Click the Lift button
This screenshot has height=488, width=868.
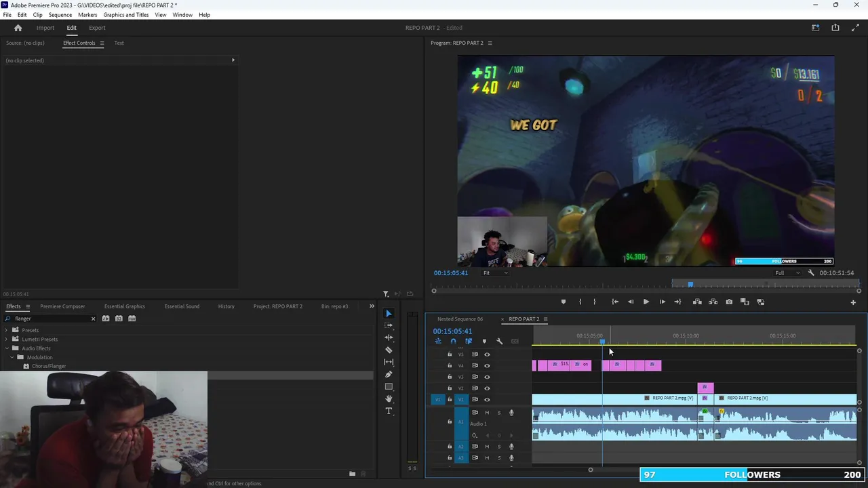point(697,302)
